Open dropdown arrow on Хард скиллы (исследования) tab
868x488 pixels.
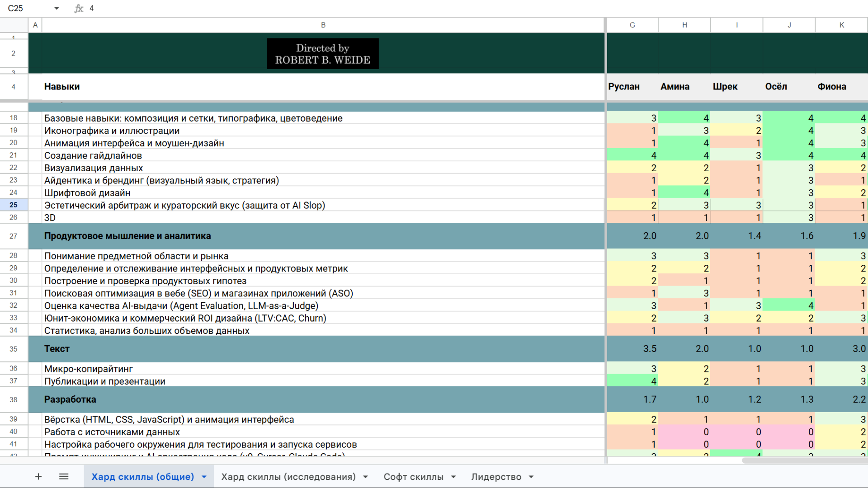coord(365,477)
